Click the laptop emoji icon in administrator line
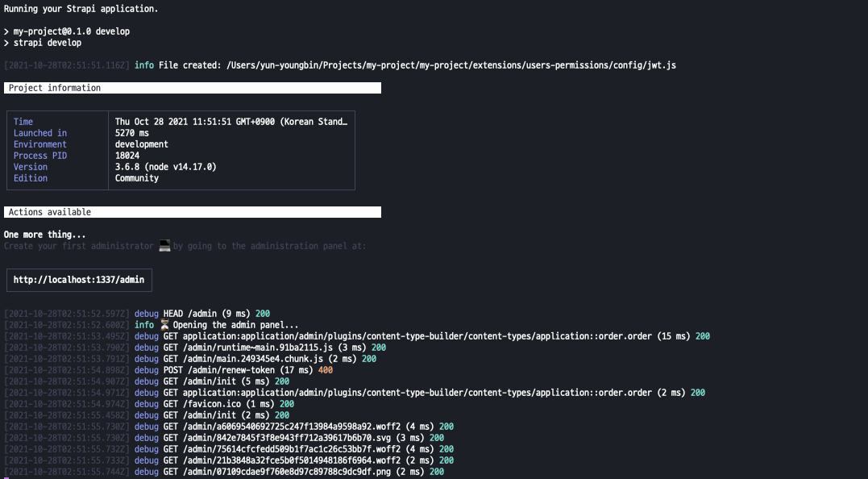This screenshot has width=868, height=479. pos(164,246)
